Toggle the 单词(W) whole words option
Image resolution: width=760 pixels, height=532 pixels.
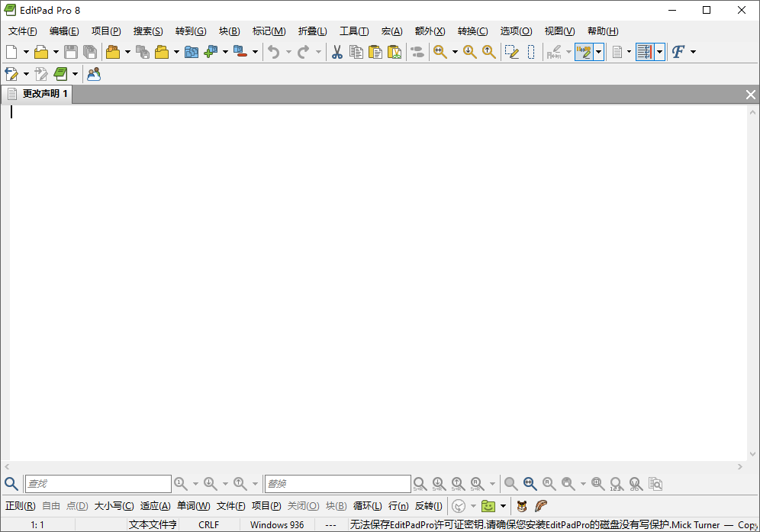(x=193, y=506)
